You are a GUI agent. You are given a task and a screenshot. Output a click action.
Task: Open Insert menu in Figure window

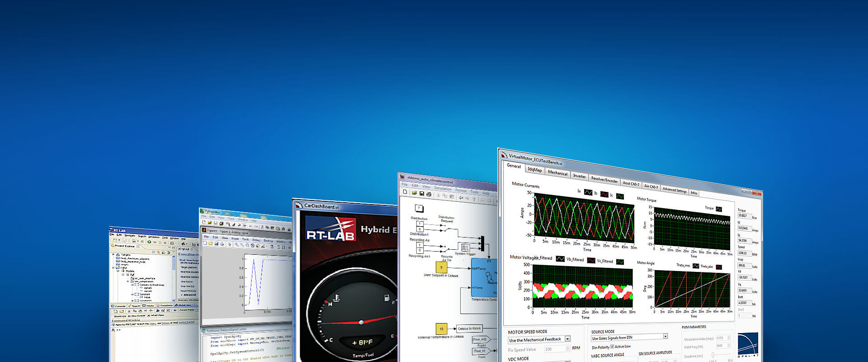click(x=235, y=238)
